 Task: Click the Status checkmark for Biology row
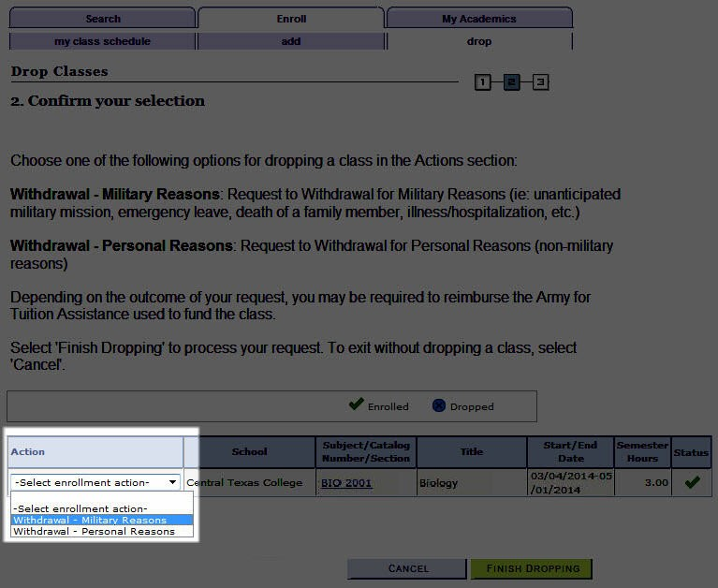692,482
